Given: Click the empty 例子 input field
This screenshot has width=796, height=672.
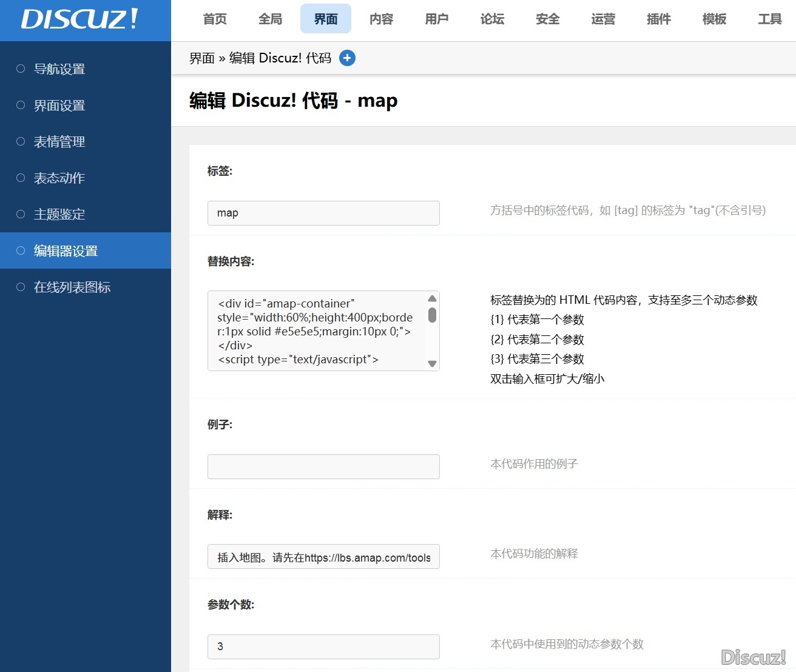Looking at the screenshot, I should tap(323, 466).
